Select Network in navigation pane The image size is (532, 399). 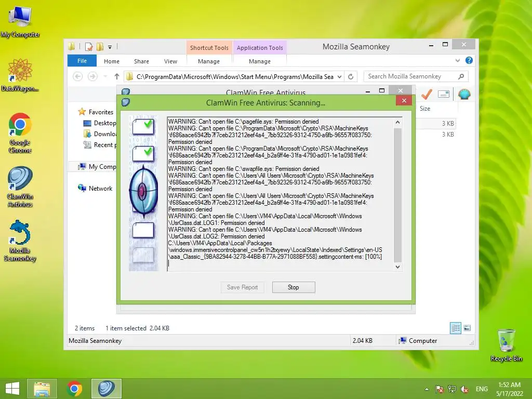coord(95,188)
